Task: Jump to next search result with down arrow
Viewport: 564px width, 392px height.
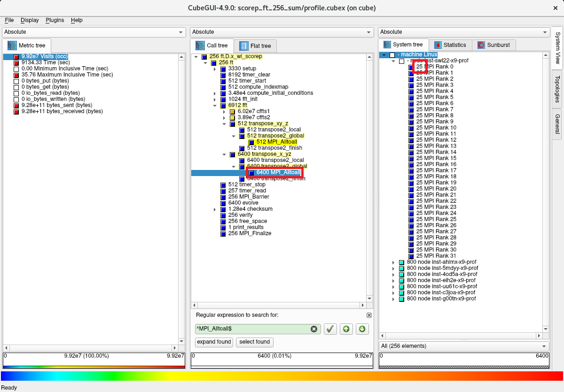Action: [362, 329]
